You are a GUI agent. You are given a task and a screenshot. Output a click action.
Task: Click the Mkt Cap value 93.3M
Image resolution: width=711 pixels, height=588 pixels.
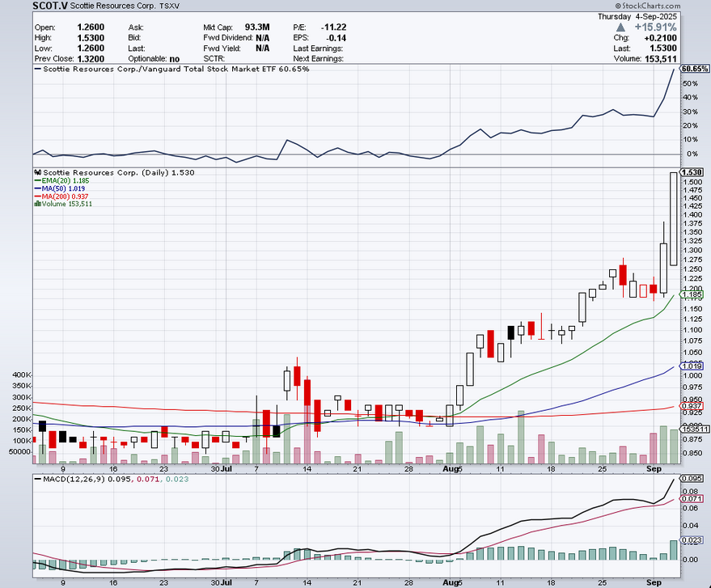(x=257, y=27)
